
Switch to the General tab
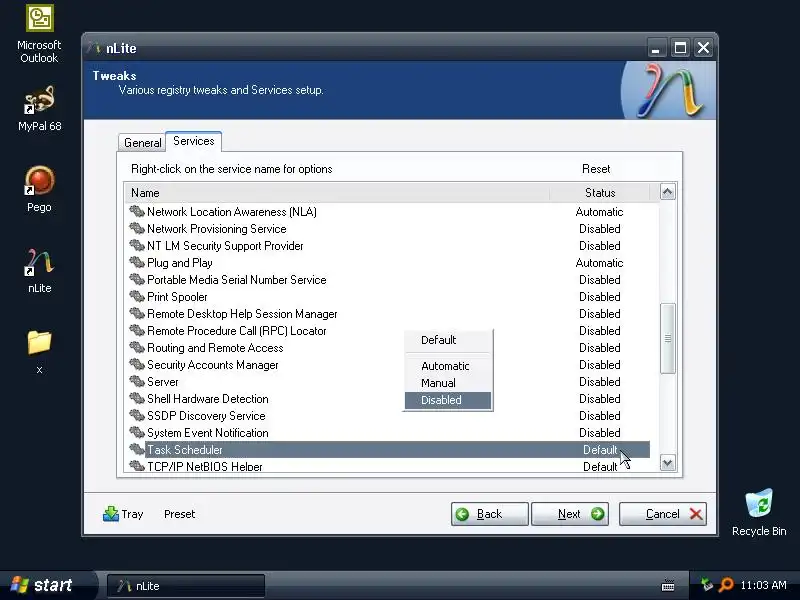142,142
